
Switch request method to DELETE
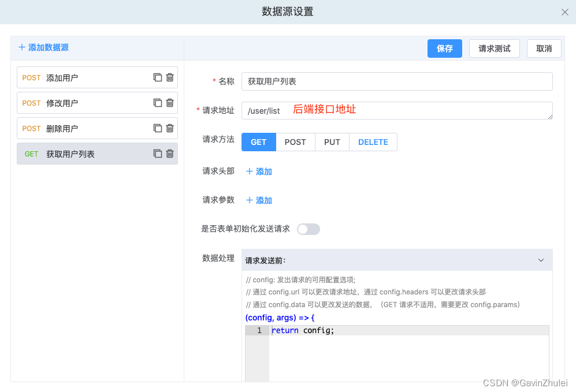(373, 142)
